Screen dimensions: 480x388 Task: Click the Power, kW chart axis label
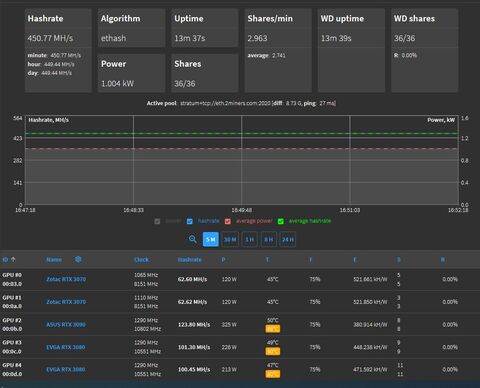[x=441, y=120]
